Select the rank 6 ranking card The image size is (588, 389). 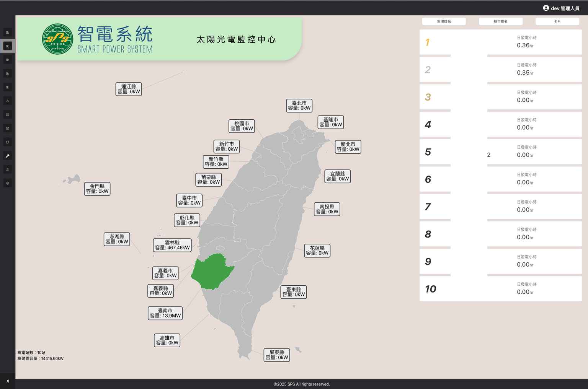tap(501, 179)
